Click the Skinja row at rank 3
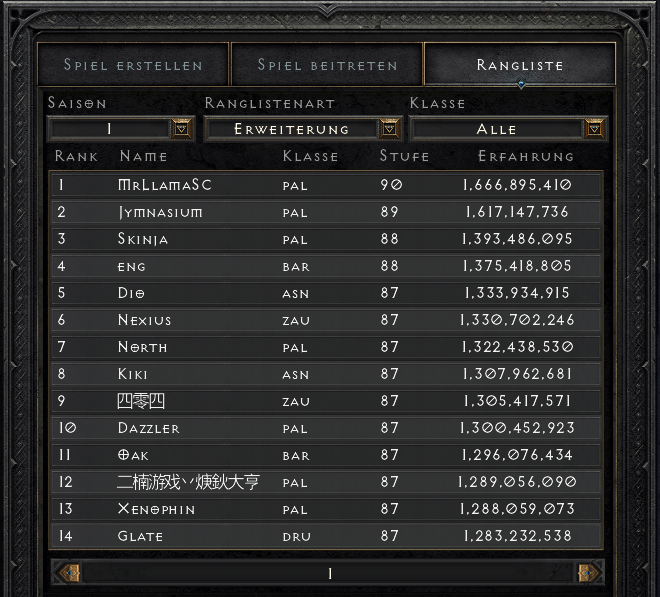Viewport: 660px width, 597px height. (326, 239)
